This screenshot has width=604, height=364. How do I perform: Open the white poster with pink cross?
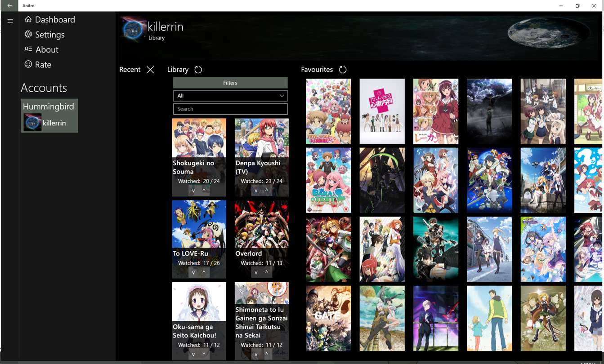click(x=382, y=111)
